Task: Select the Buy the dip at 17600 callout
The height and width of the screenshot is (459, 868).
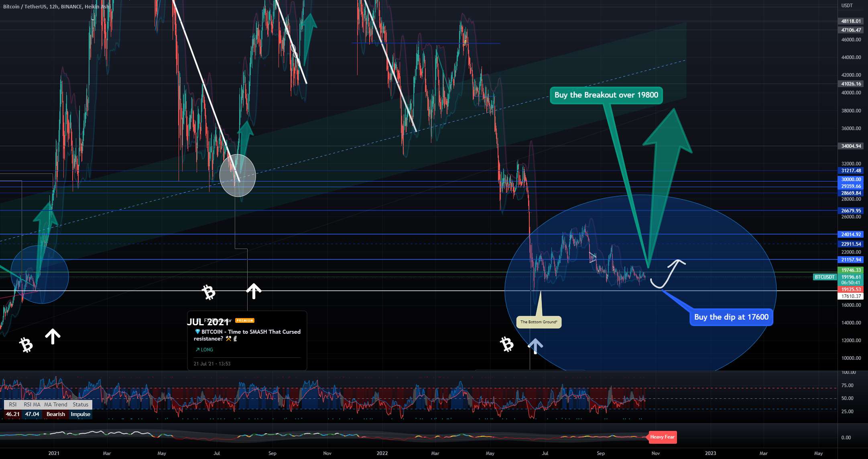Action: (731, 317)
